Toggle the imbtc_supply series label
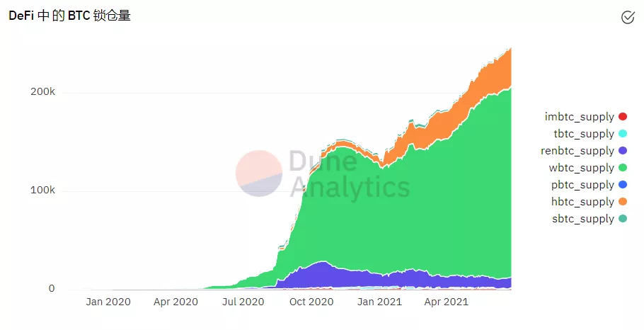This screenshot has height=330, width=644. [579, 117]
